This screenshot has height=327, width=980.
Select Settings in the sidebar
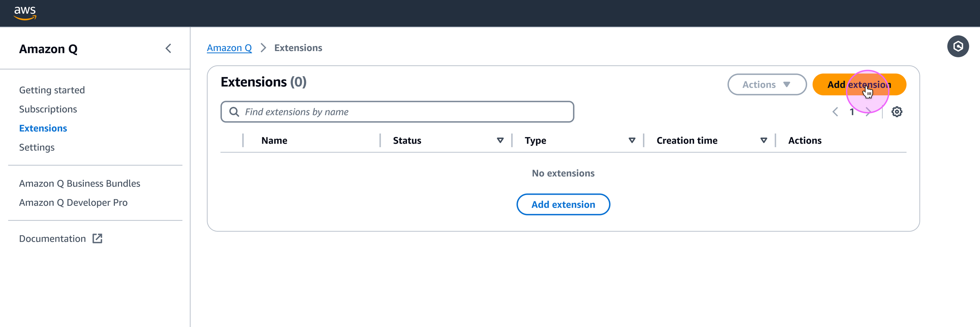pyautogui.click(x=37, y=148)
